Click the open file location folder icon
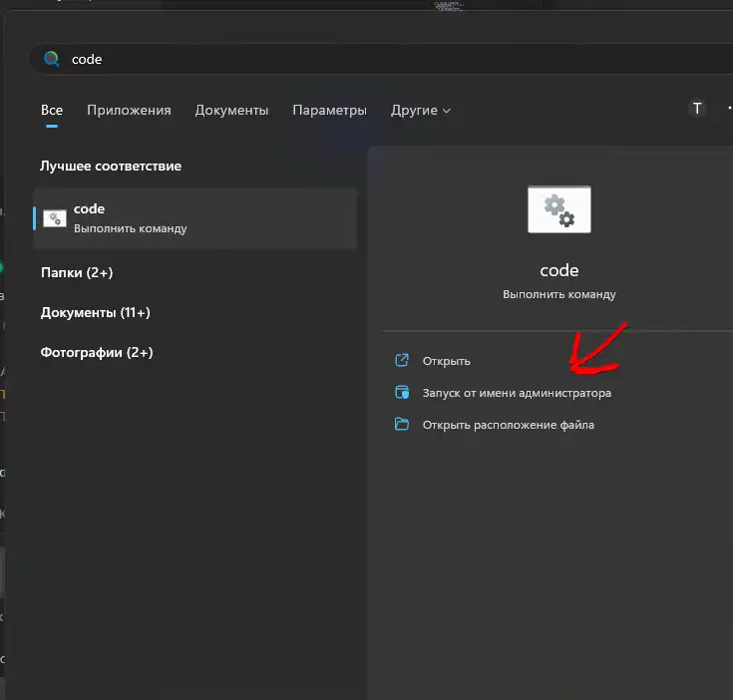The height and width of the screenshot is (700, 733). click(x=402, y=424)
